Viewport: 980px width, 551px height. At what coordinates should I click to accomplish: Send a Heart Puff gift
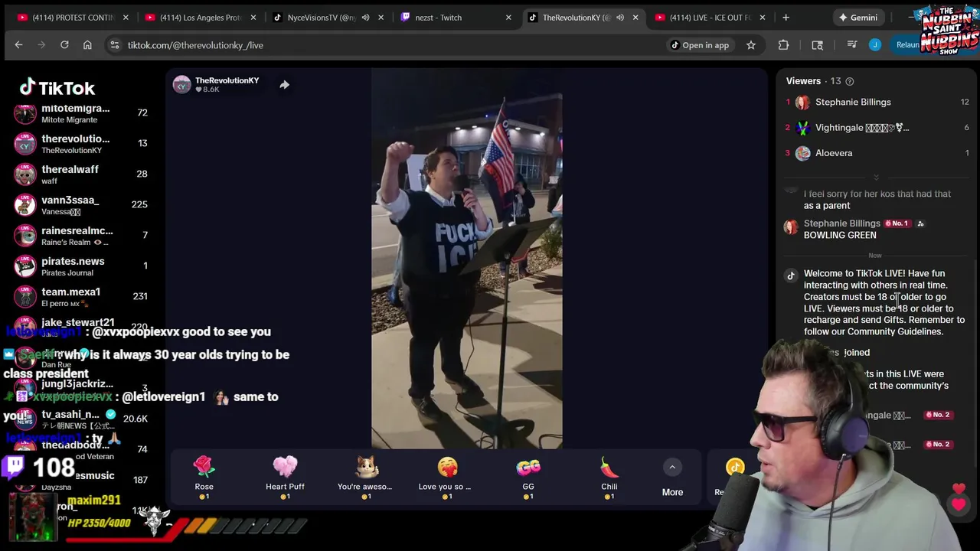click(x=285, y=478)
